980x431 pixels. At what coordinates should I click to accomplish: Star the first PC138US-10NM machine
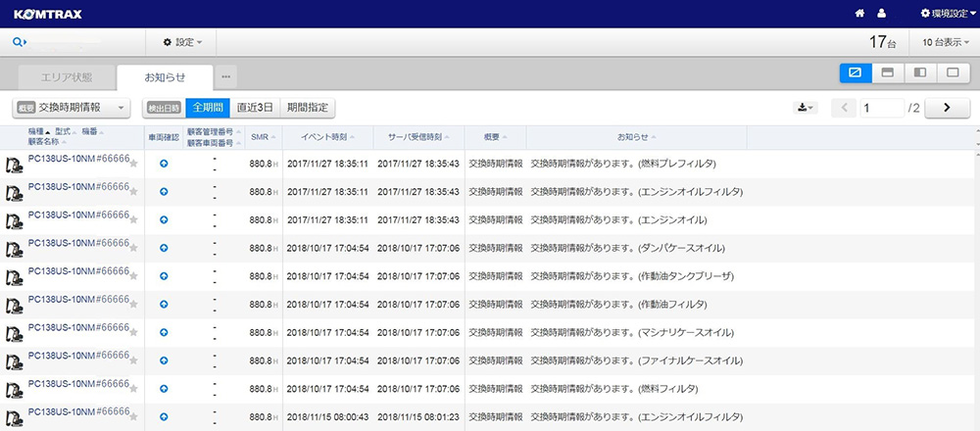coord(133,165)
